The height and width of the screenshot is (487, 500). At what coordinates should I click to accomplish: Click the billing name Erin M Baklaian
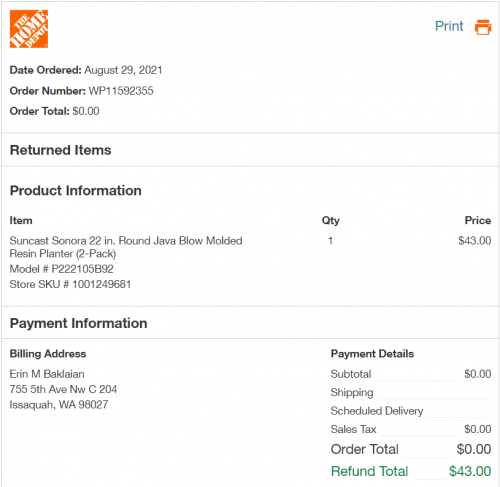coord(47,374)
